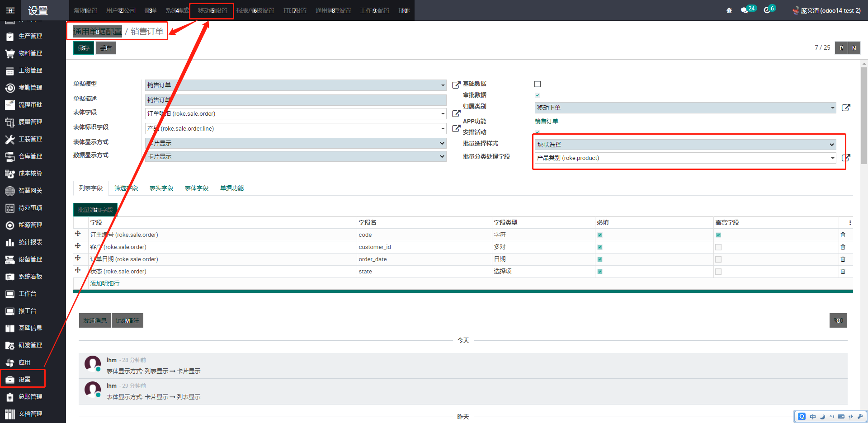Click the 发送消息 button
The height and width of the screenshot is (423, 868).
coord(94,320)
